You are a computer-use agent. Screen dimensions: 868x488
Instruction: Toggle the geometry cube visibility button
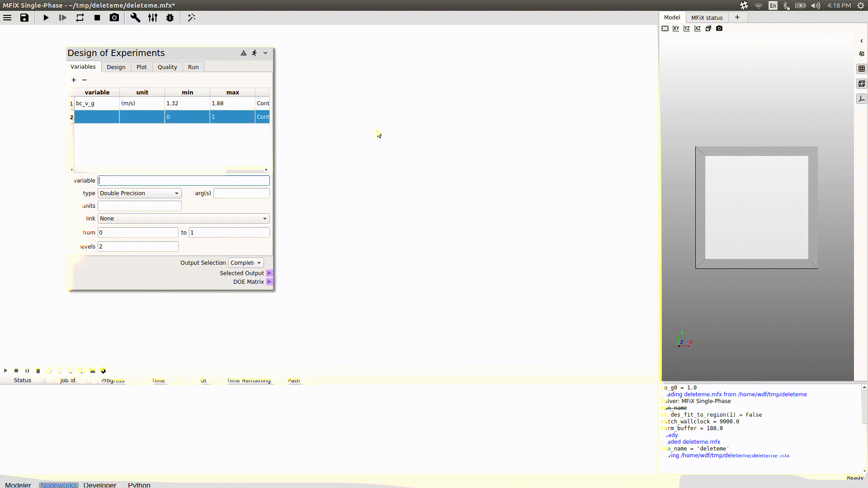pyautogui.click(x=862, y=84)
